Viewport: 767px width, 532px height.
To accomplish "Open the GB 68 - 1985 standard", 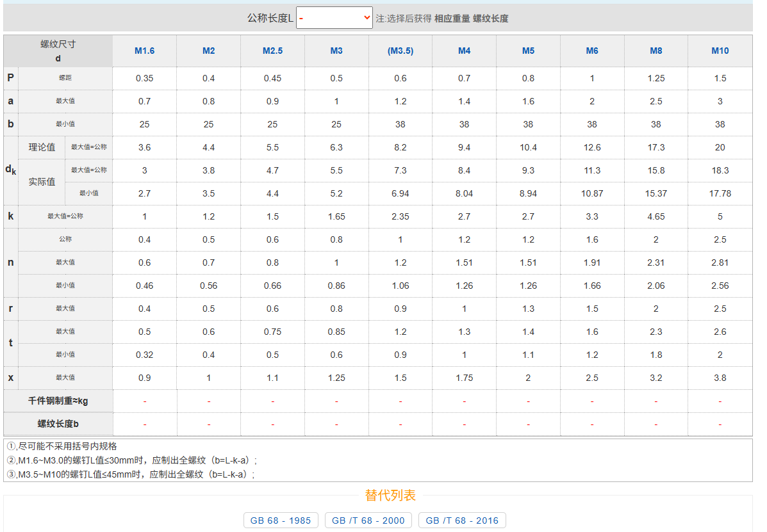I will click(281, 520).
